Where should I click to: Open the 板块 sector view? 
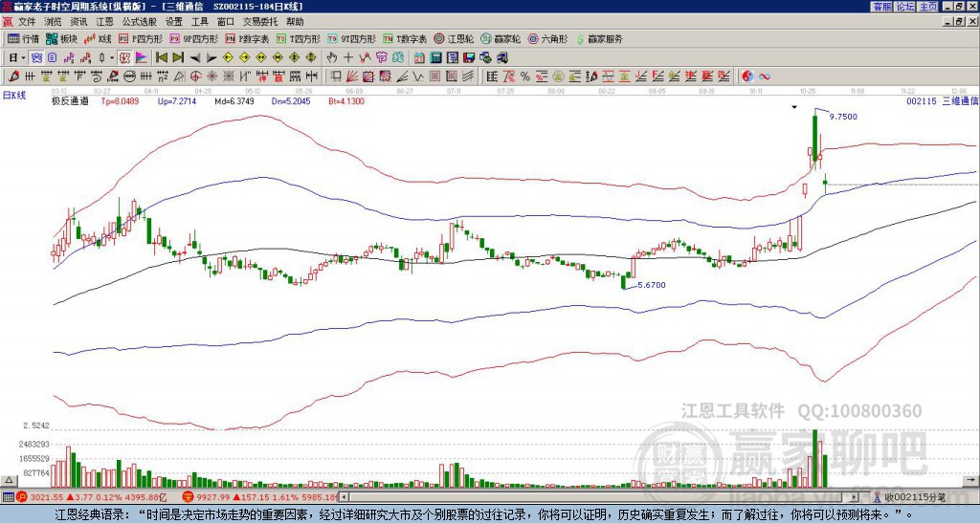61,38
